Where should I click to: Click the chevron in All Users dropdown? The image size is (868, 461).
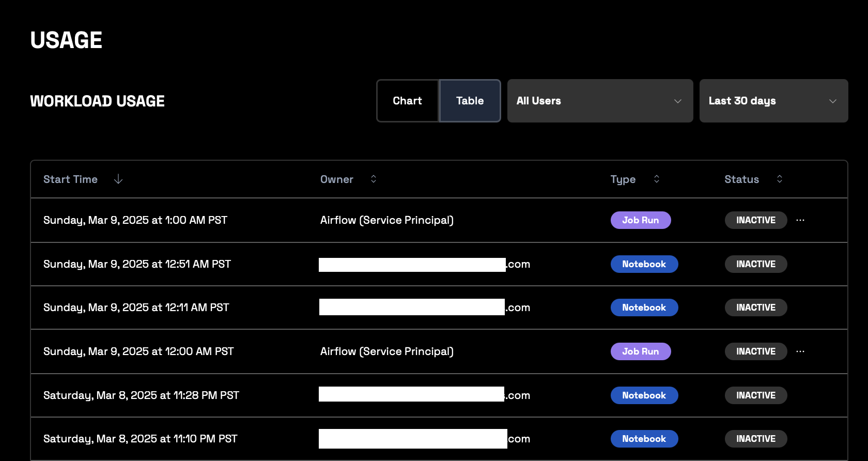[678, 101]
